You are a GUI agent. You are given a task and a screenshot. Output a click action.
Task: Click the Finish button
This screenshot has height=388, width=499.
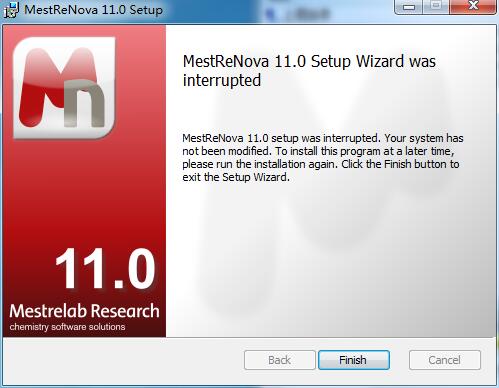tap(354, 360)
